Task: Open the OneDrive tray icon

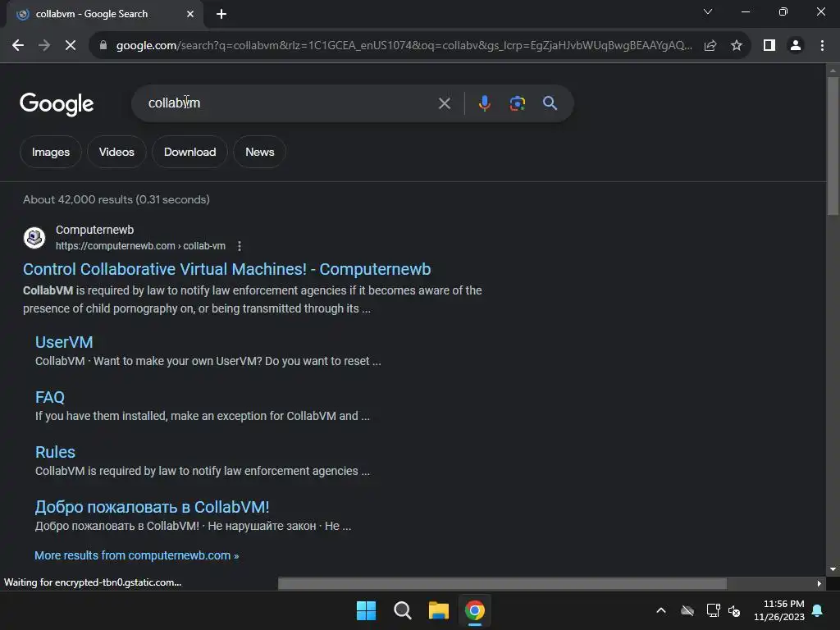Action: [x=687, y=610]
